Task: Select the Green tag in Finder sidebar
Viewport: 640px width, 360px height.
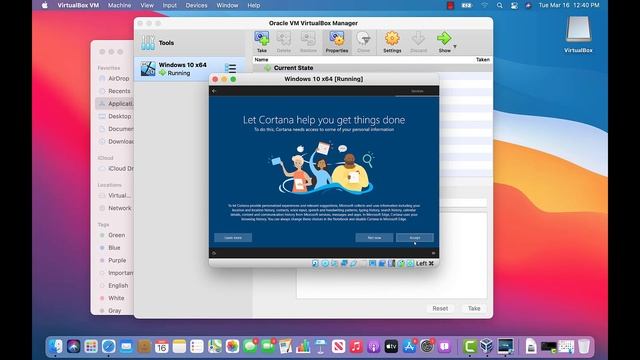Action: 113,235
